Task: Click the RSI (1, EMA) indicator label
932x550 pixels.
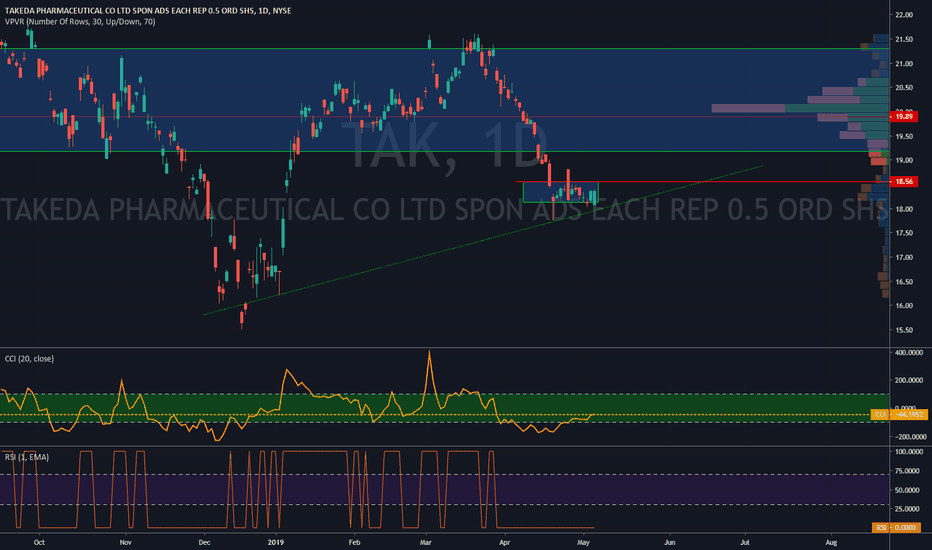Action: pos(27,457)
